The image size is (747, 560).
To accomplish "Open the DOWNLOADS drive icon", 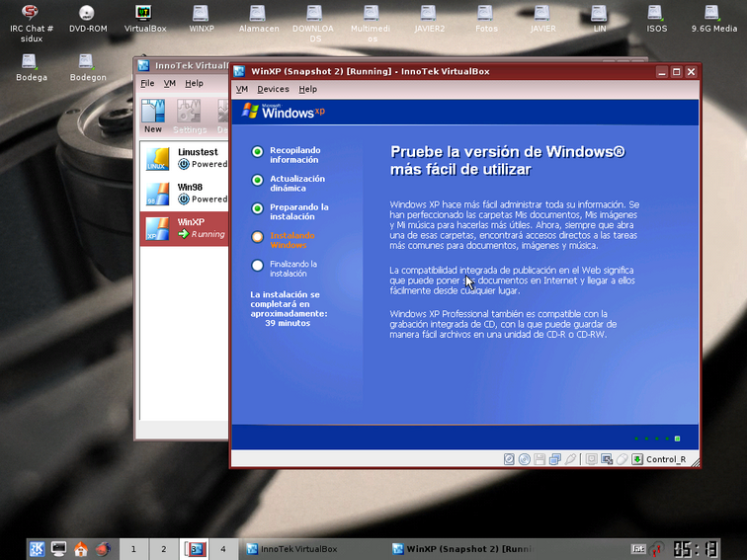I will tap(313, 23).
